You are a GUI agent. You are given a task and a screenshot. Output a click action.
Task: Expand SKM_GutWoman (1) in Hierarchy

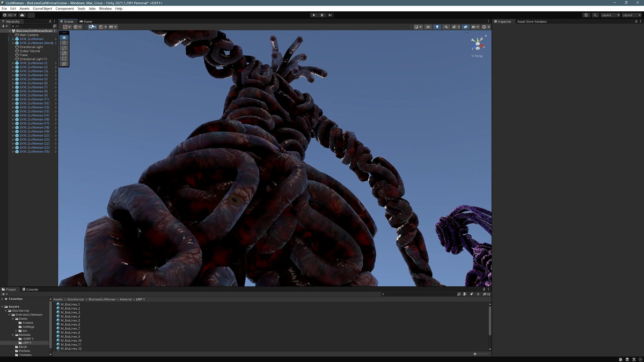point(13,63)
